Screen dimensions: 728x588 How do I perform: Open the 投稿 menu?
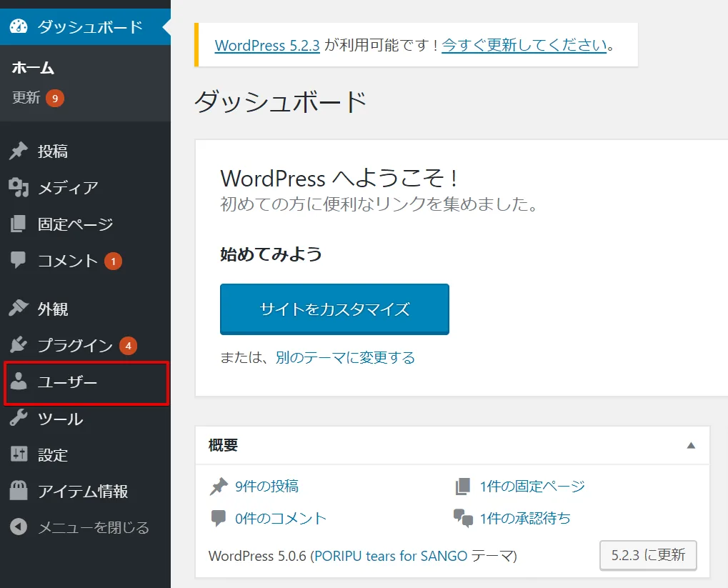(86, 151)
